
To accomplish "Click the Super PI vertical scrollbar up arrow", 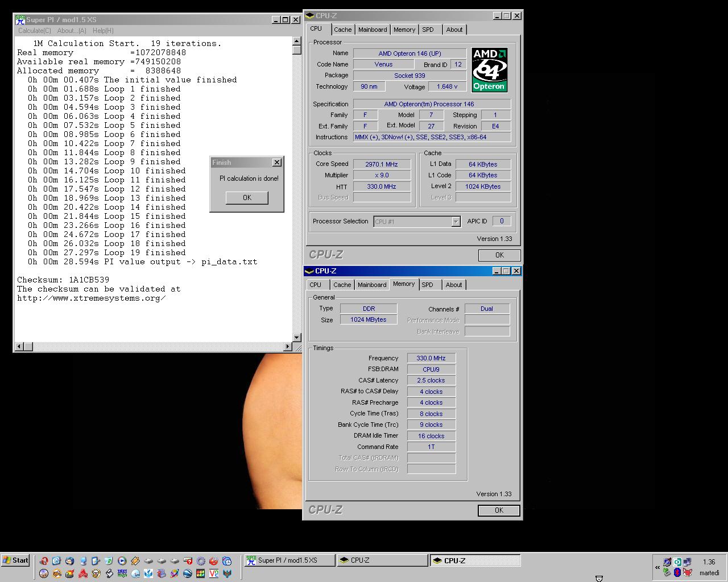I will pyautogui.click(x=296, y=41).
